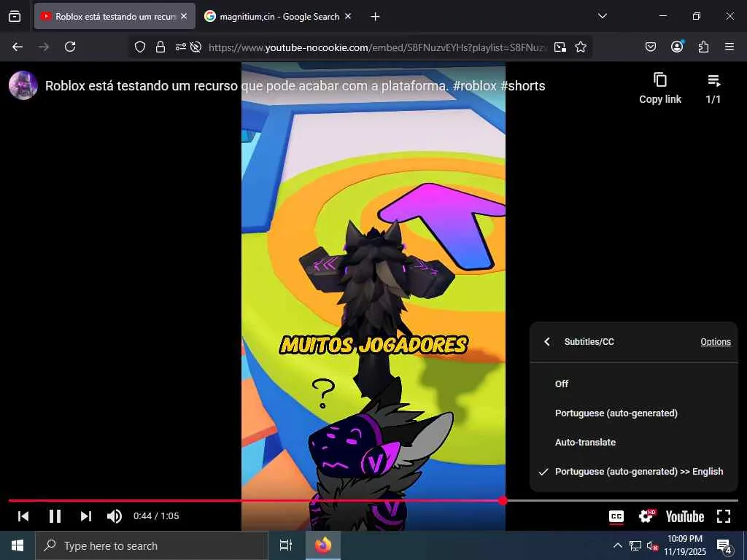Open the 1/1 playlist panel

coord(713,88)
